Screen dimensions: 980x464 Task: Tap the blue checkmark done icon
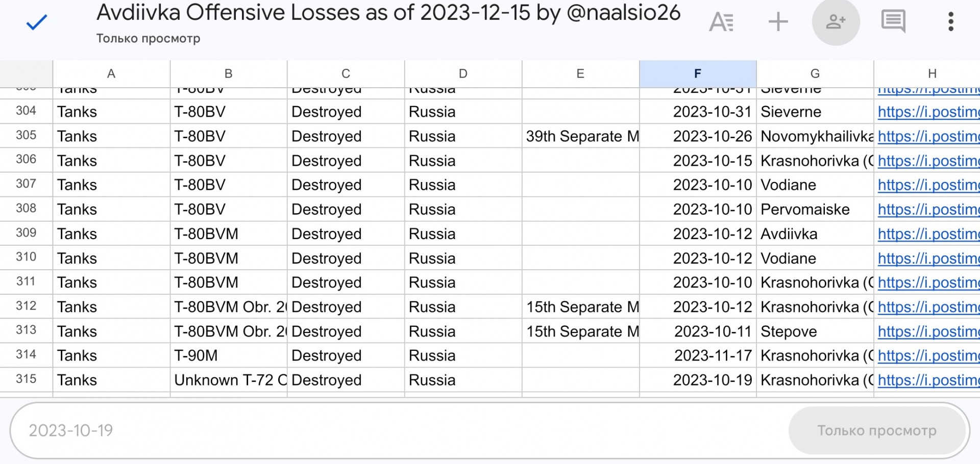click(x=37, y=22)
